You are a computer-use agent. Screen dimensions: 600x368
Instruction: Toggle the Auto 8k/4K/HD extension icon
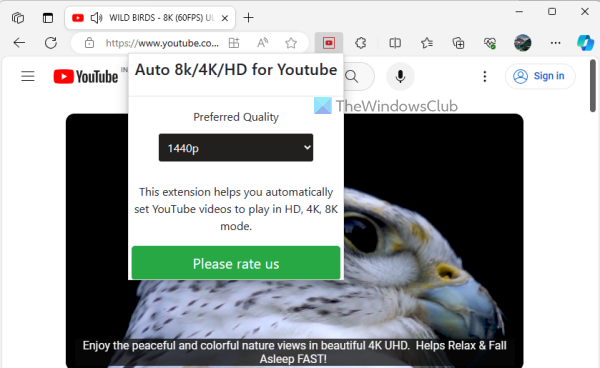(x=329, y=43)
